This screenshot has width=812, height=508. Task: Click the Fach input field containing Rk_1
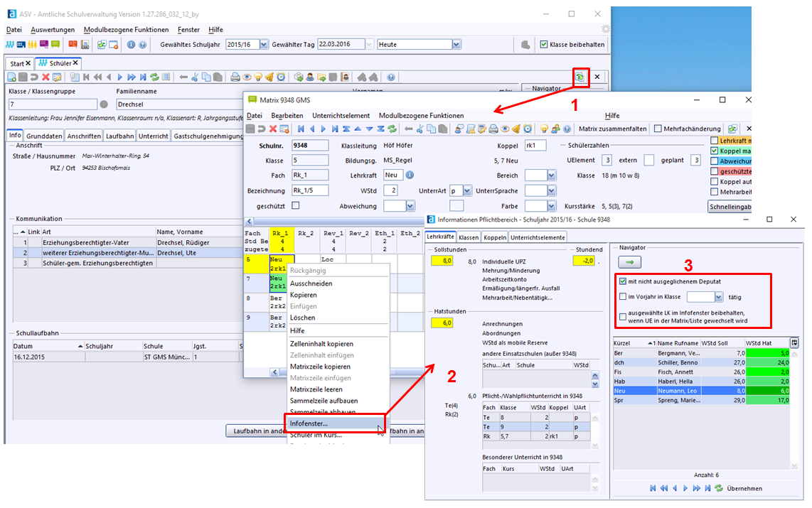[310, 175]
